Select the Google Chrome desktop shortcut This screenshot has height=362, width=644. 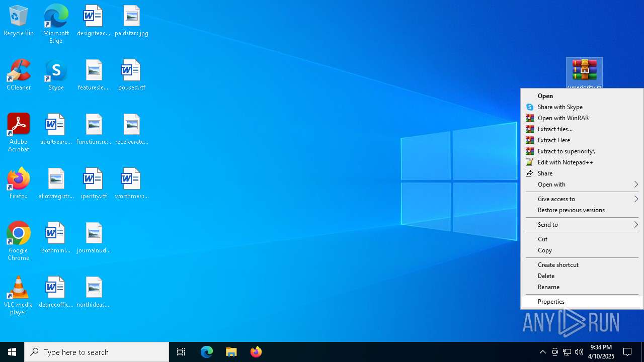click(19, 241)
